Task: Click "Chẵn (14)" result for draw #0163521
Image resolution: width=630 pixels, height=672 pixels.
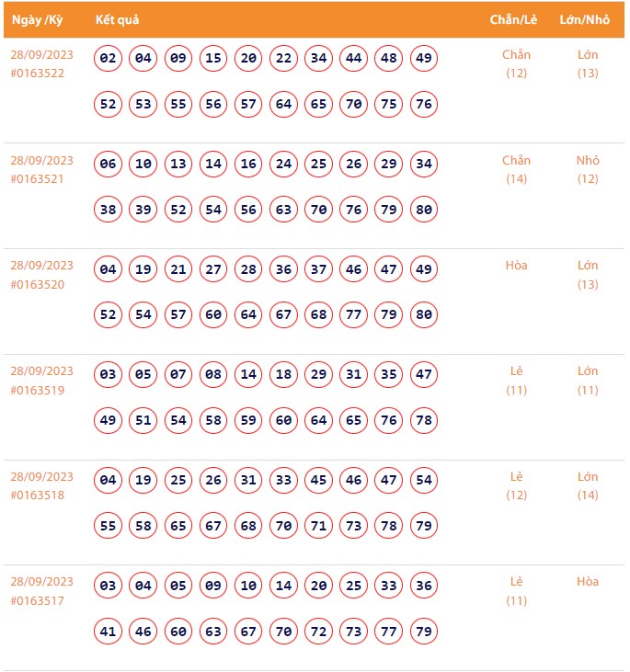Action: 516,169
